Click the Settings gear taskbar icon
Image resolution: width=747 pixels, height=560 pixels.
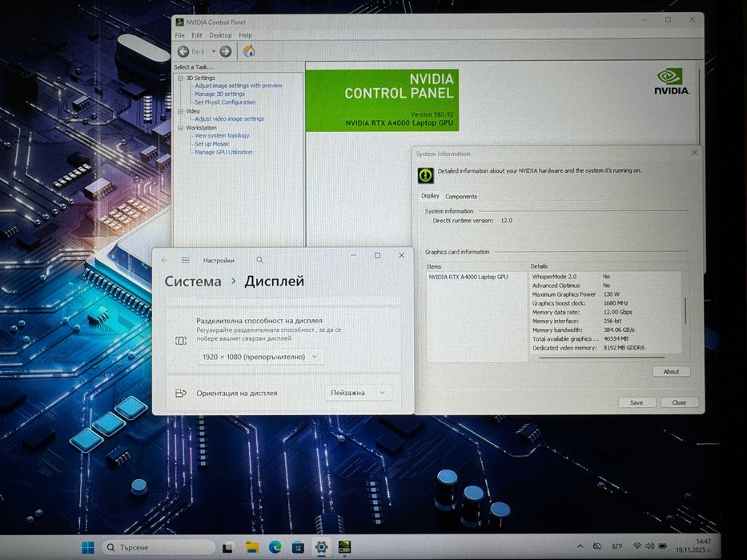point(322,547)
